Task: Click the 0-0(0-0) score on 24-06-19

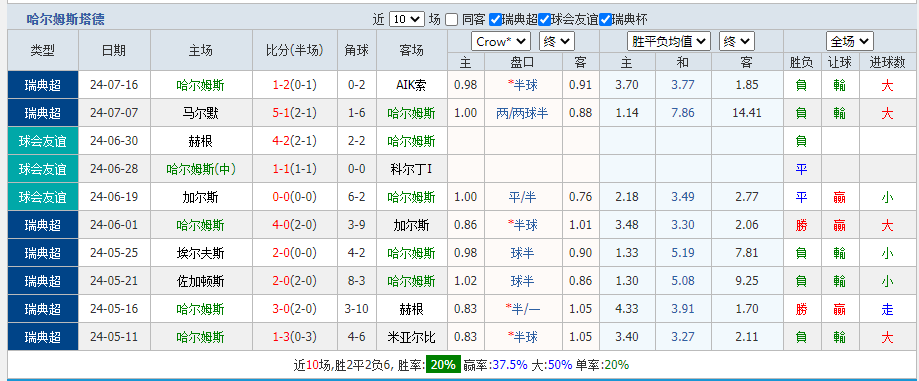Action: [295, 197]
